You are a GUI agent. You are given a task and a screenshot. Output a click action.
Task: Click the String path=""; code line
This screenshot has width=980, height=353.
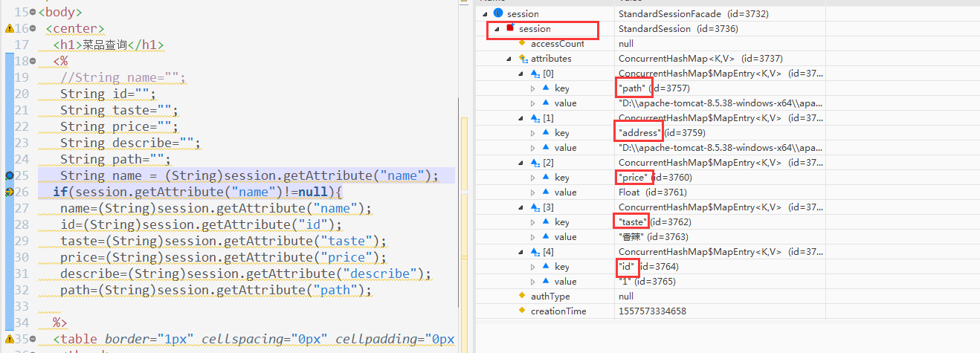tap(115, 159)
